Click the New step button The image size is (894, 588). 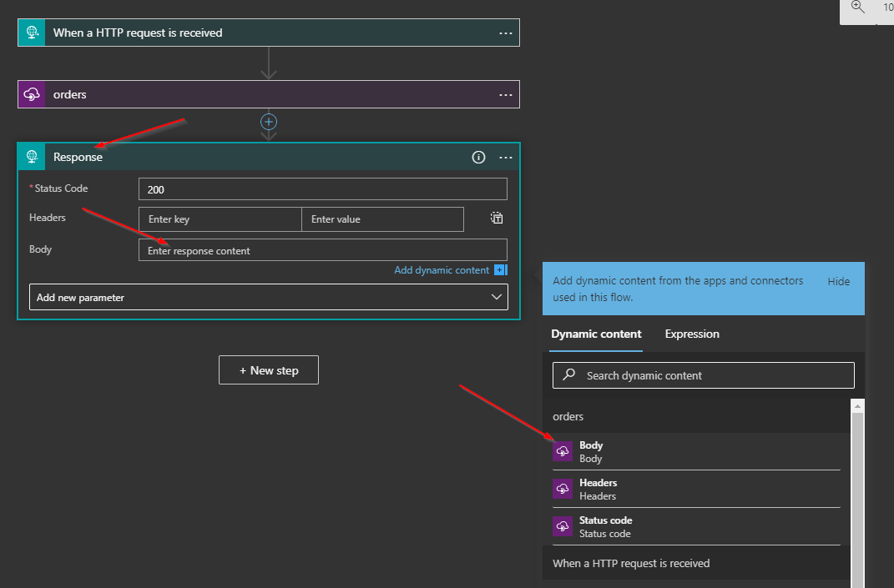(x=268, y=370)
